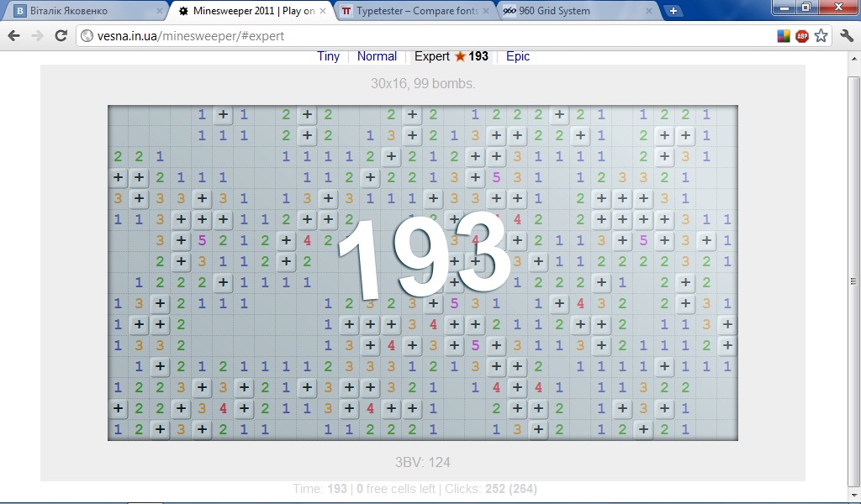
Task: Open the wrench settings menu
Action: tap(846, 36)
